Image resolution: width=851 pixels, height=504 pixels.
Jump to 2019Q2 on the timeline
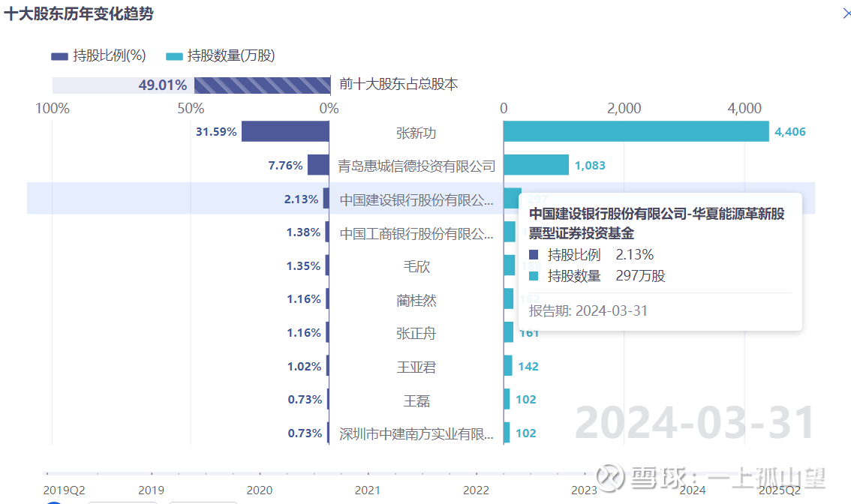coord(64,490)
